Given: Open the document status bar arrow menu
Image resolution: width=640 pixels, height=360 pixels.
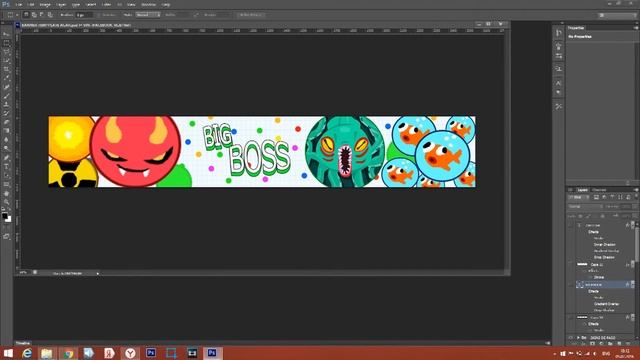Looking at the screenshot, I should click(x=98, y=273).
